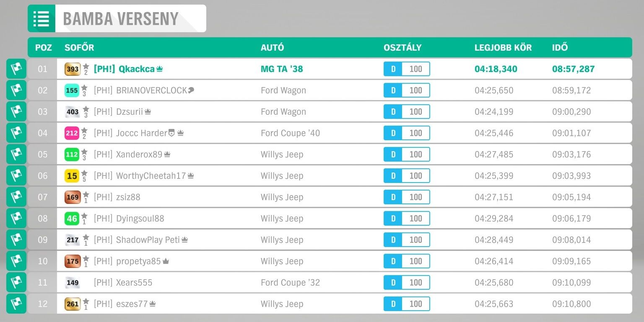Image resolution: width=644 pixels, height=322 pixels.
Task: Click the finish flag icon for position 03
Action: (x=16, y=111)
